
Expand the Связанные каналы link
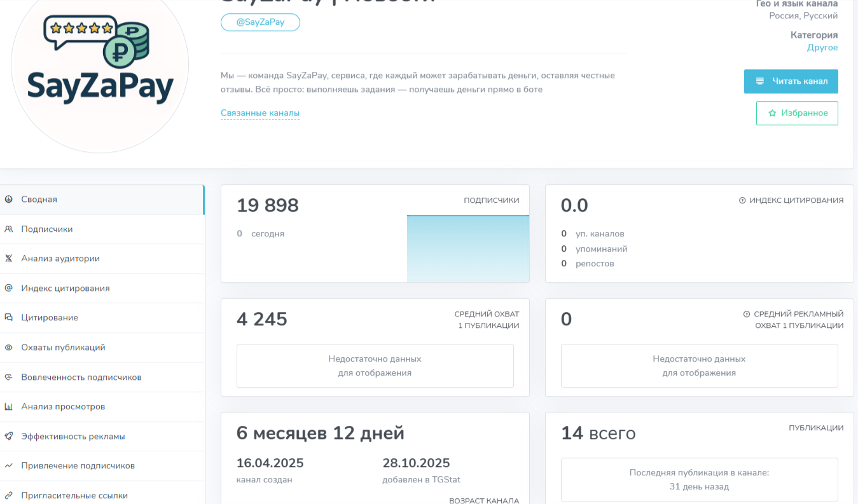pyautogui.click(x=259, y=113)
